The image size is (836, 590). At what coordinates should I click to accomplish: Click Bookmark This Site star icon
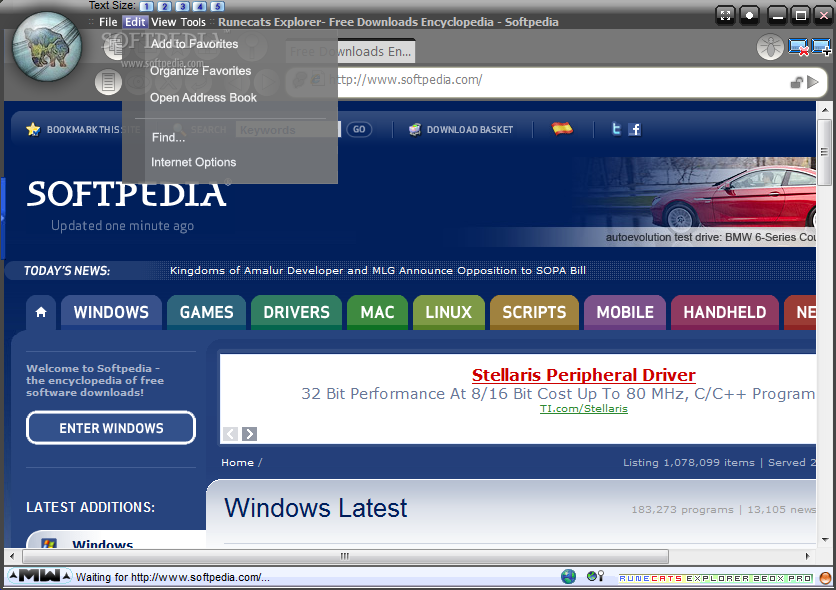click(x=33, y=129)
